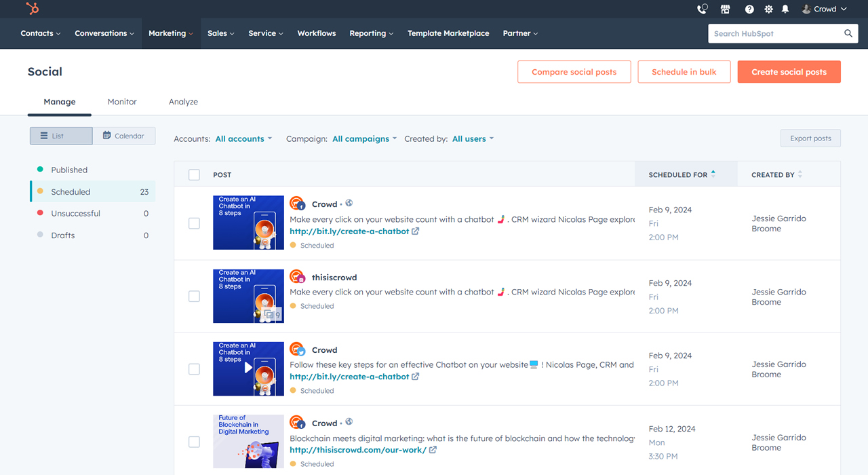The height and width of the screenshot is (475, 868).
Task: Expand the Contacts menu
Action: point(41,33)
